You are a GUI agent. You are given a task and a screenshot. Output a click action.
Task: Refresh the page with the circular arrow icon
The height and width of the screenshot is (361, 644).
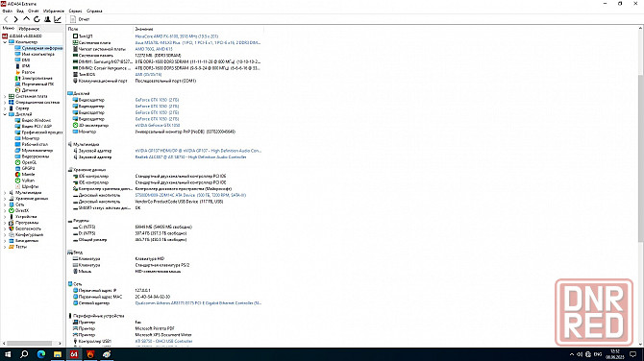pyautogui.click(x=37, y=19)
